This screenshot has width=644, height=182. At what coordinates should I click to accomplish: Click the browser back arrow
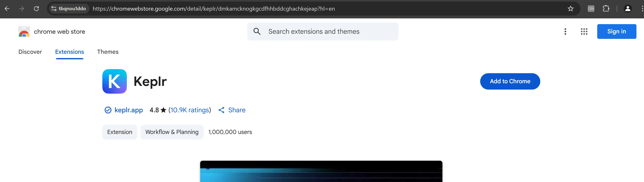click(7, 9)
